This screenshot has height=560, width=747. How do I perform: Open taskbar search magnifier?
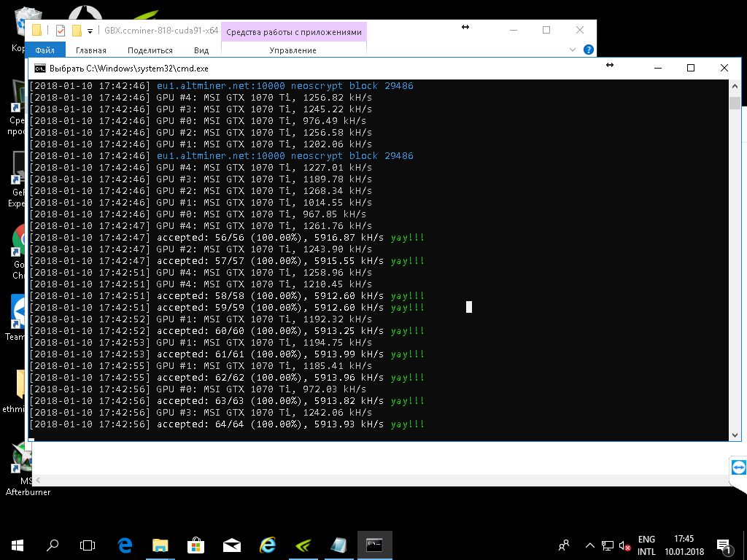53,545
